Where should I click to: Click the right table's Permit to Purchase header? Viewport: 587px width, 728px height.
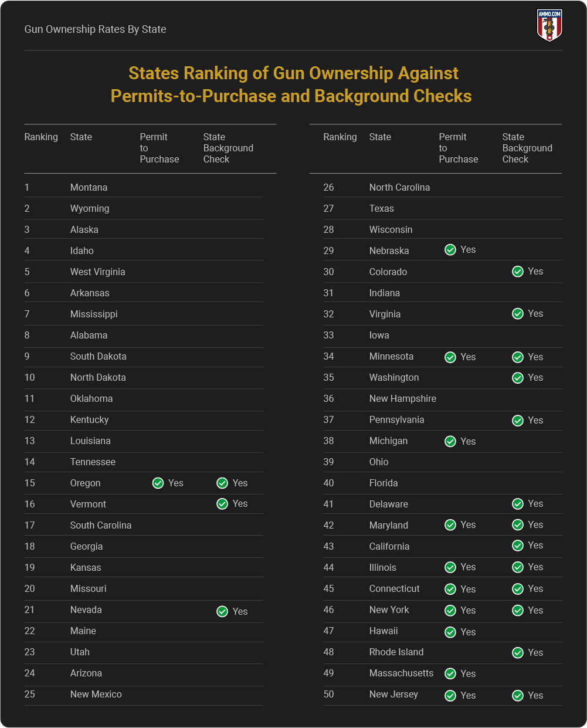[x=458, y=148]
